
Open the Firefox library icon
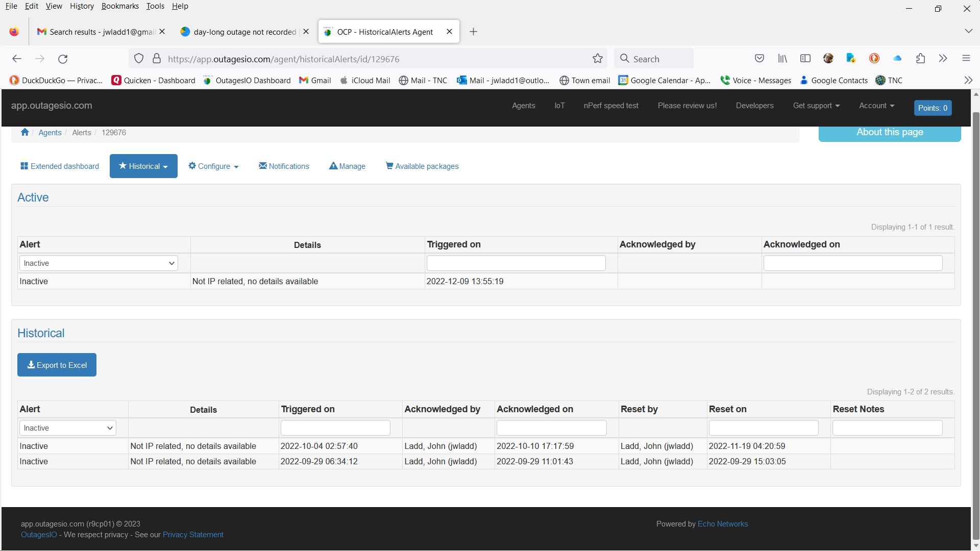782,59
